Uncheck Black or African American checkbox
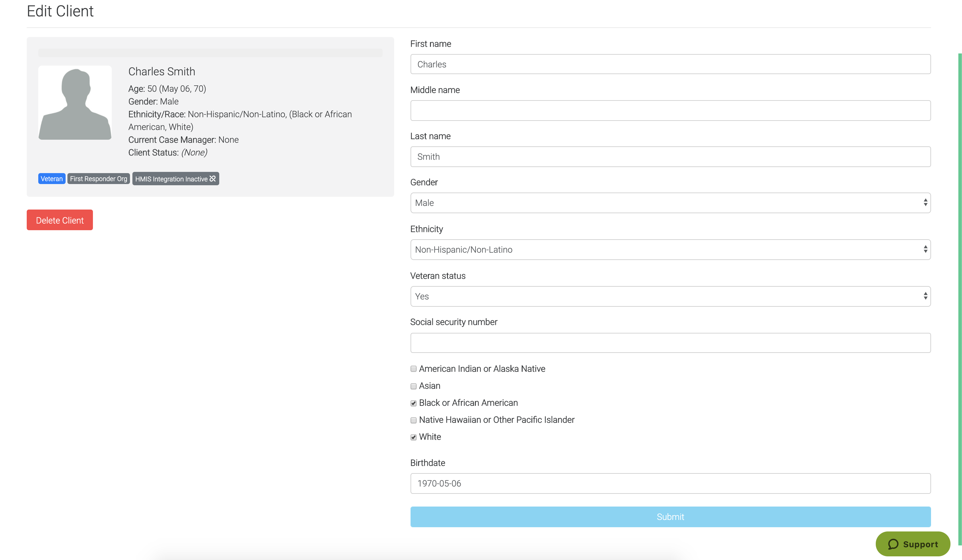The width and height of the screenshot is (962, 560). pyautogui.click(x=413, y=403)
